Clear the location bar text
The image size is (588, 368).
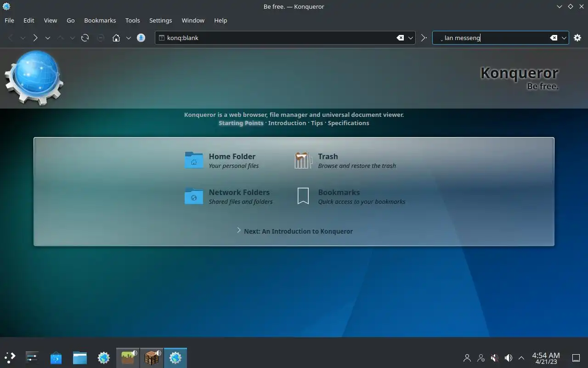(400, 38)
